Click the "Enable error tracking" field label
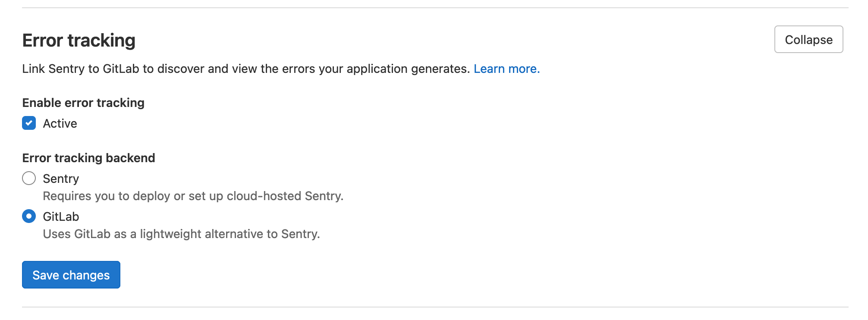868x320 pixels. tap(83, 103)
